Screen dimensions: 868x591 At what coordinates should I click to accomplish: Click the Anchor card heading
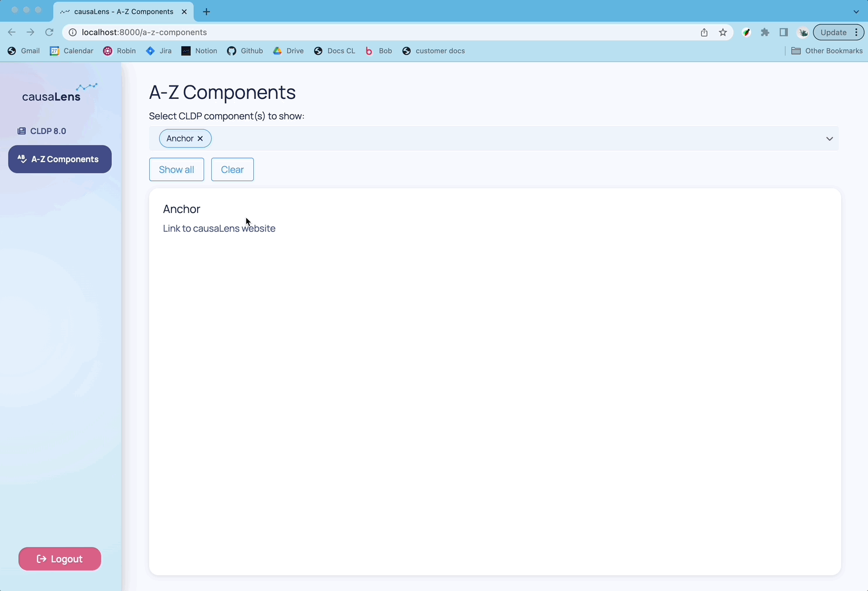point(182,209)
